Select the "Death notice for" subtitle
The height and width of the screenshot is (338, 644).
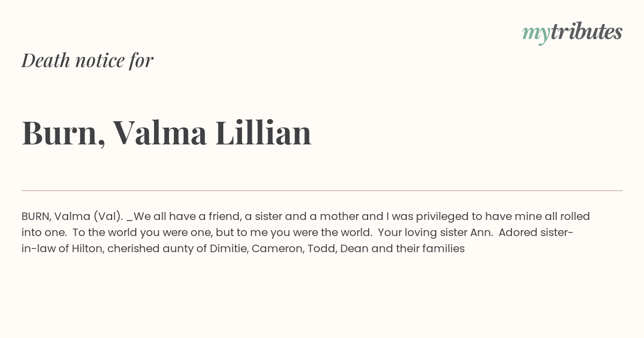coord(87,61)
